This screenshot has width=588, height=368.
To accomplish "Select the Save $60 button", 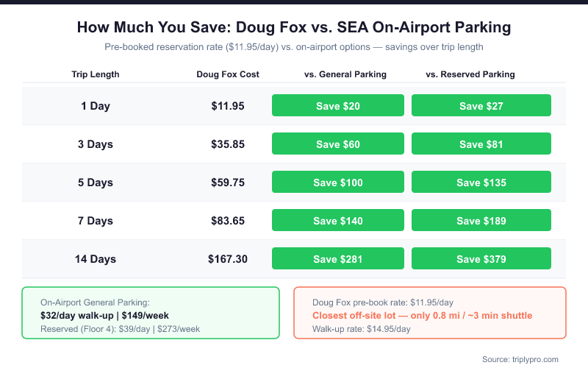I will pos(338,144).
